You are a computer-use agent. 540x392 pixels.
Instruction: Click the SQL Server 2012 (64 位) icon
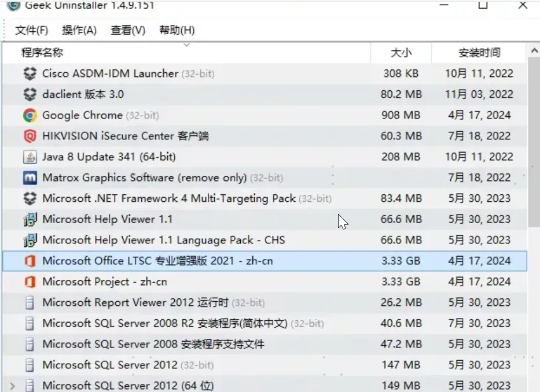(30, 386)
